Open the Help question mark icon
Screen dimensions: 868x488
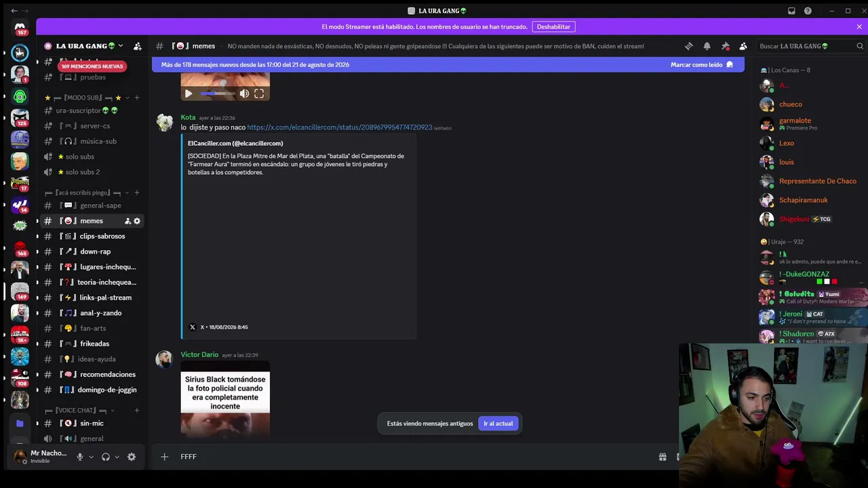coord(808,11)
